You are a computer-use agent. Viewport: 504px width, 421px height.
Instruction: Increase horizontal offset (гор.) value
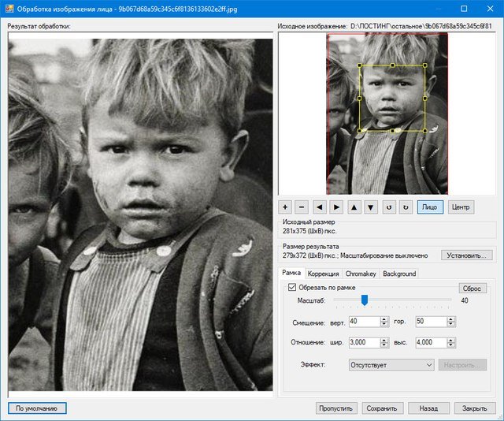[451, 319]
